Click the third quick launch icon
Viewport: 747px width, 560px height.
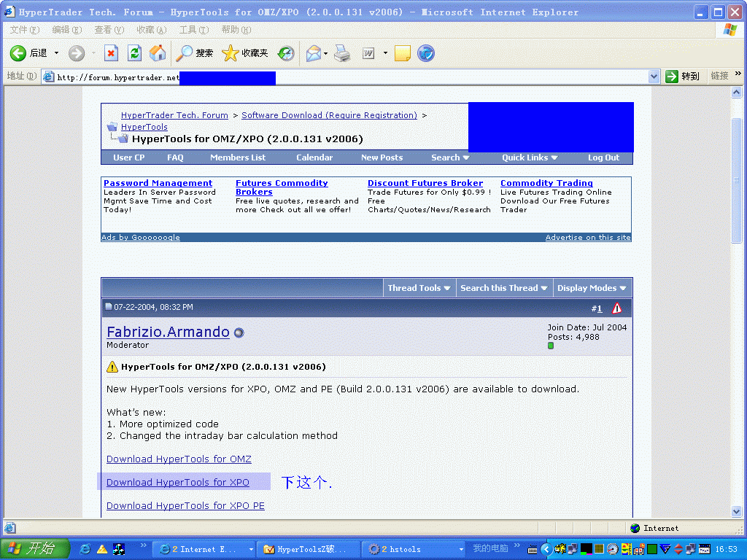pyautogui.click(x=119, y=549)
